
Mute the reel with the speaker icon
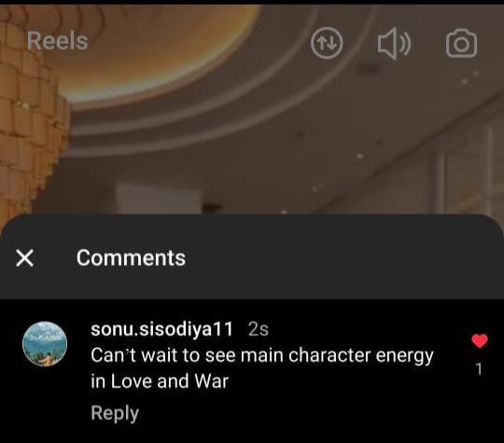(394, 44)
